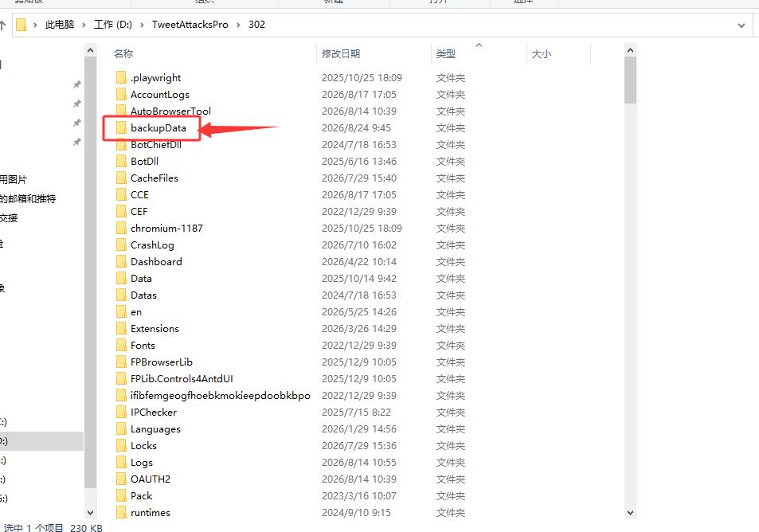
Task: Click the date 2025/10/14 9:42
Action: pos(358,278)
